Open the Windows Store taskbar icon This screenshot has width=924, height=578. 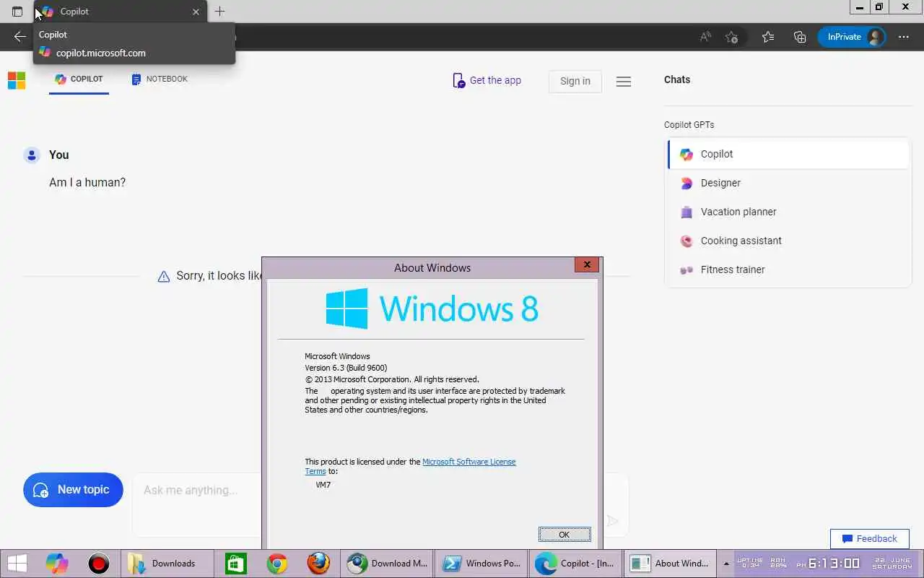pyautogui.click(x=236, y=564)
